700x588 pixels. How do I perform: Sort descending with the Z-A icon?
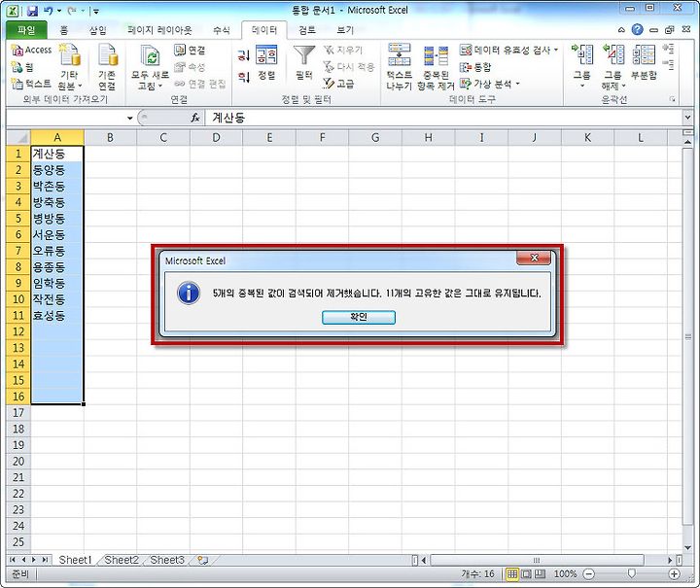(x=243, y=77)
